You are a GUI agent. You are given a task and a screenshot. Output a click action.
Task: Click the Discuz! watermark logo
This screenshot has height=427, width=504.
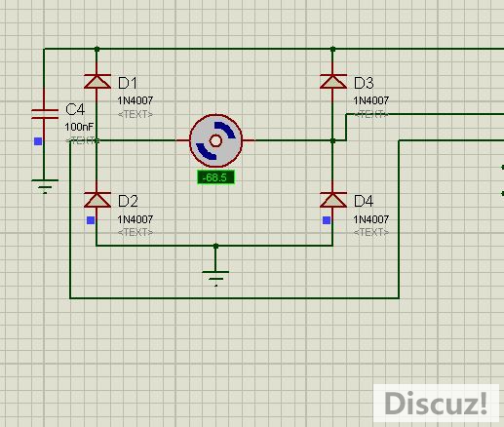(x=436, y=404)
